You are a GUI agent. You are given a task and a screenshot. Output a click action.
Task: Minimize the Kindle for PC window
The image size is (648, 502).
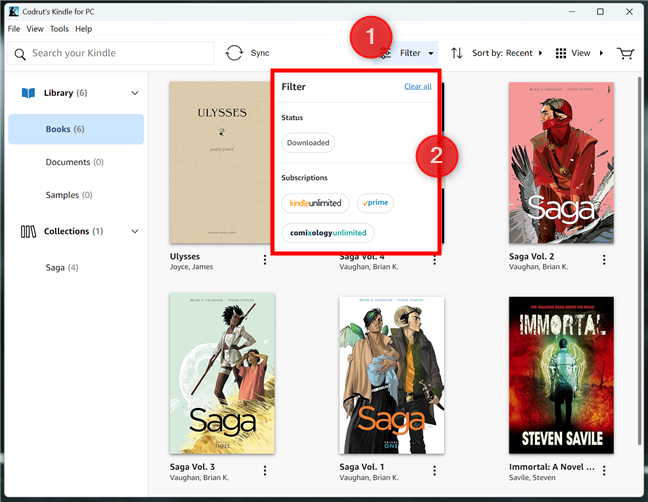572,12
